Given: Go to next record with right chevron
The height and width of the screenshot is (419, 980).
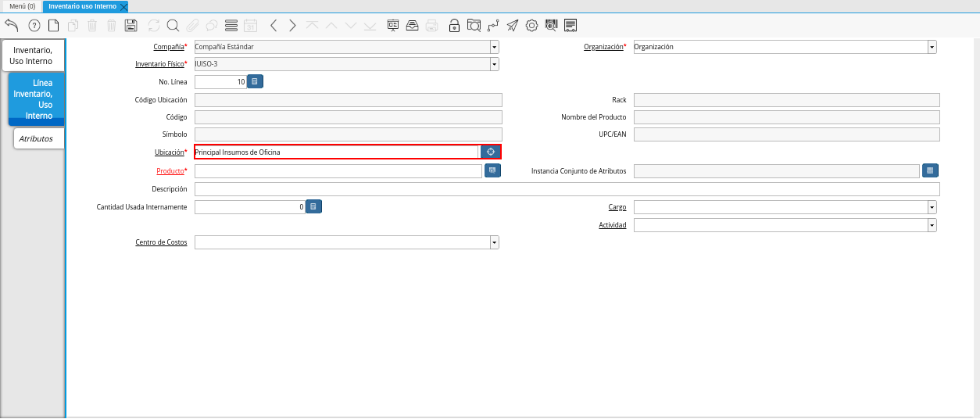Looking at the screenshot, I should point(292,25).
